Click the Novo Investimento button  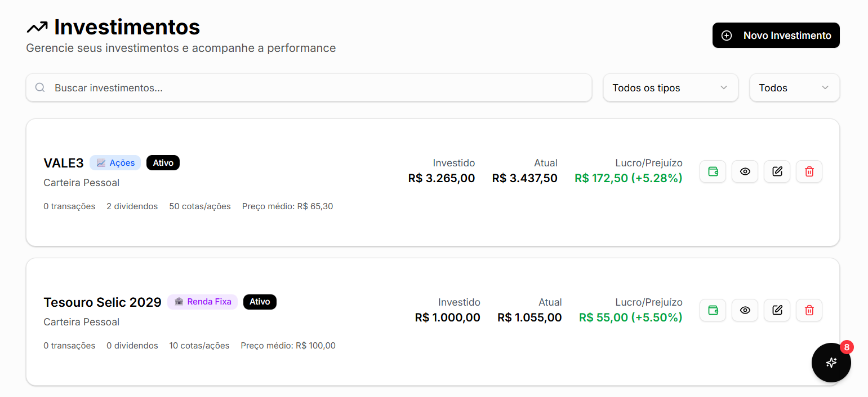pos(776,35)
